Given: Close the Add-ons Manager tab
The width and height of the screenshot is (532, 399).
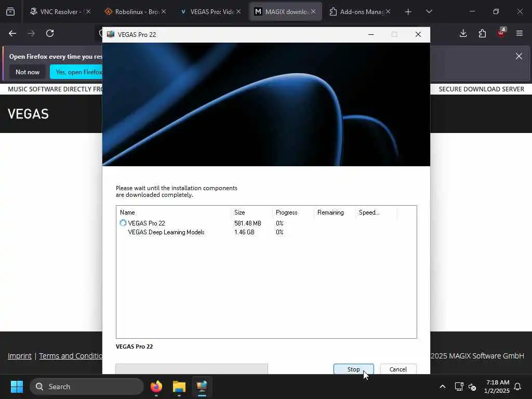Looking at the screenshot, I should 388,11.
